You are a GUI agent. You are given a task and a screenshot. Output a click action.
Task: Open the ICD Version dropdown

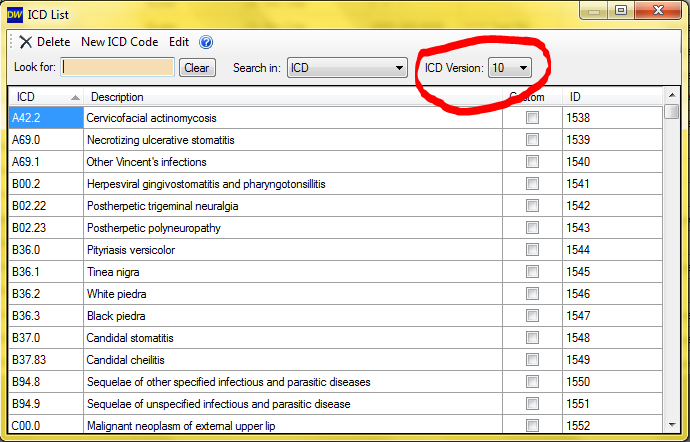click(x=510, y=68)
